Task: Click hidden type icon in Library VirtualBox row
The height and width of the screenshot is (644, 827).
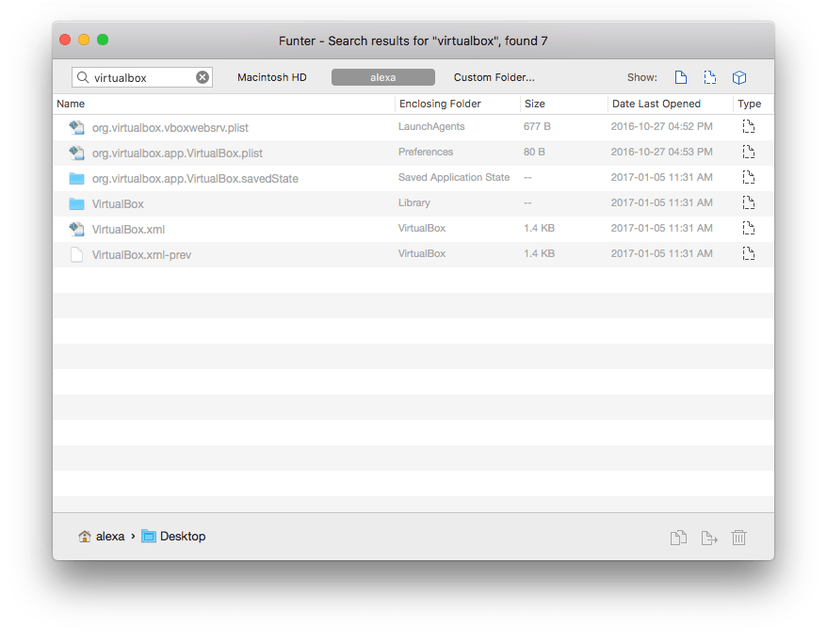Action: click(749, 202)
